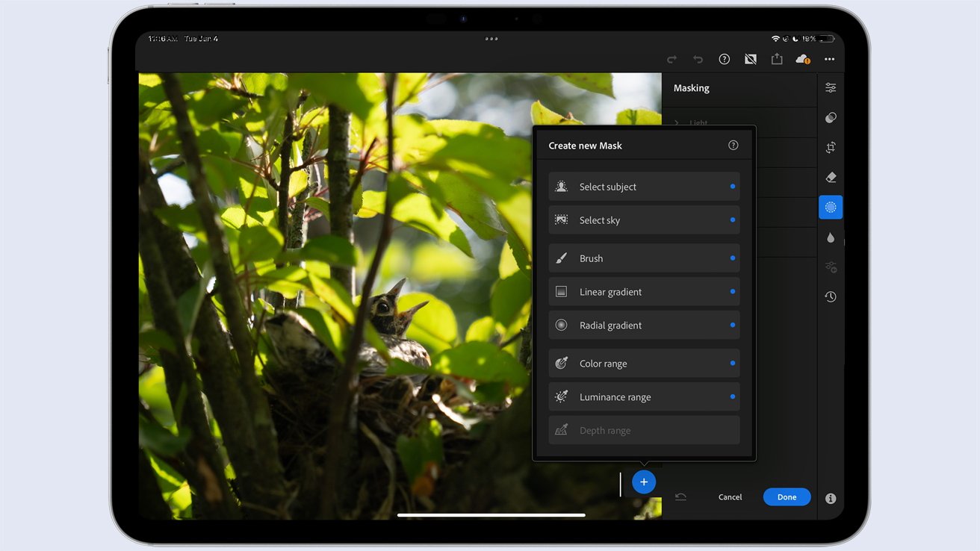Toggle the before/after preview view

(750, 58)
